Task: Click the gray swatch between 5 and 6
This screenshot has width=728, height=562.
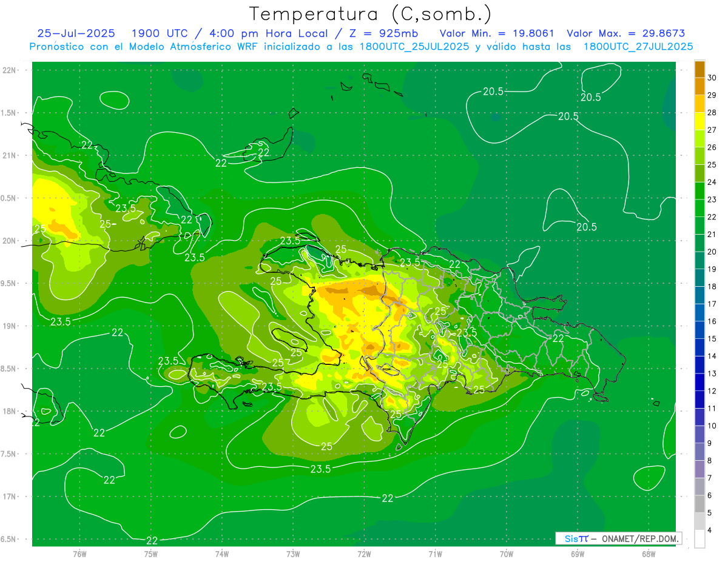Action: tap(699, 504)
